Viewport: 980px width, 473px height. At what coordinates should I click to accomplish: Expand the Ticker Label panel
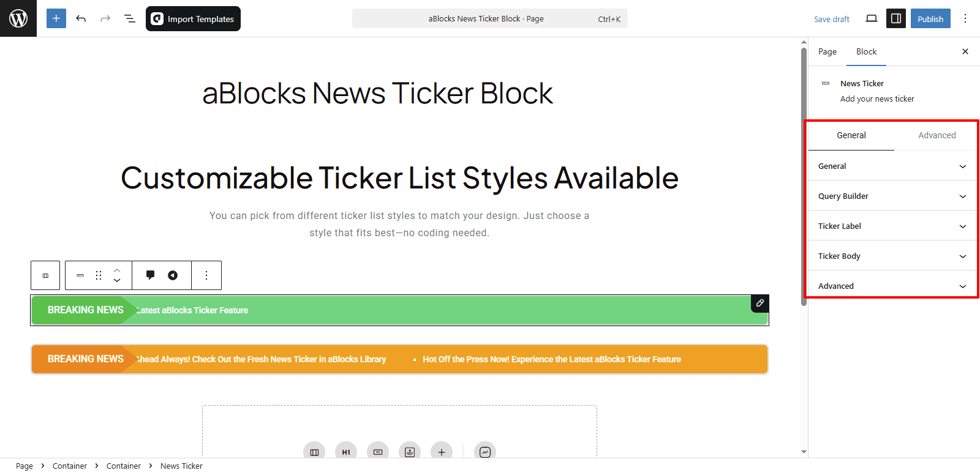[x=892, y=226]
